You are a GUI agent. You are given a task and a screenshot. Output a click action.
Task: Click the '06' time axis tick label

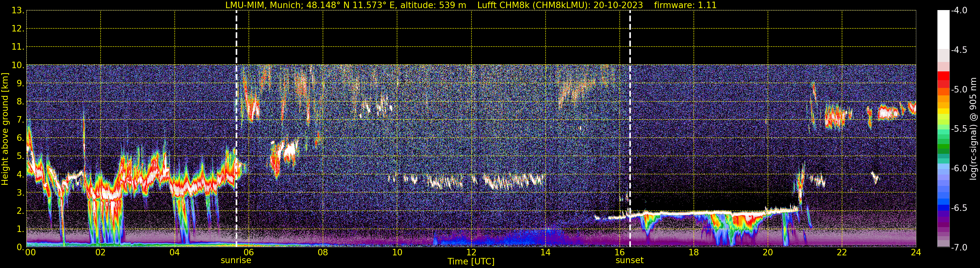coord(249,252)
